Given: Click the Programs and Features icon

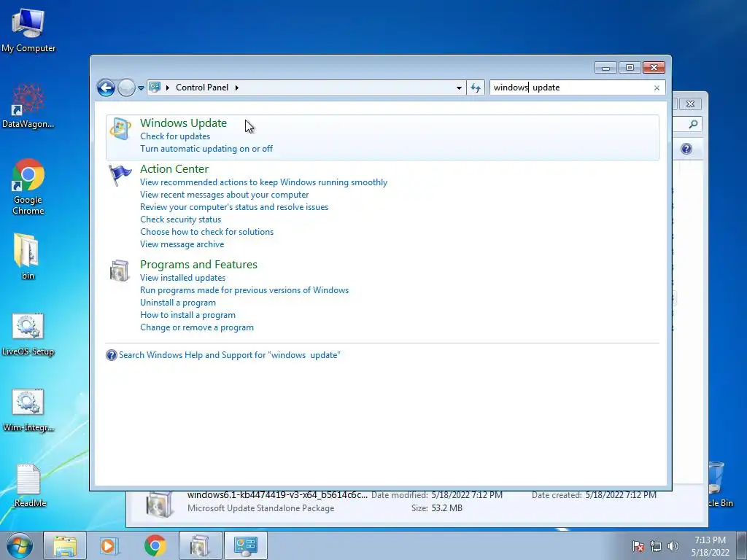Looking at the screenshot, I should point(119,271).
